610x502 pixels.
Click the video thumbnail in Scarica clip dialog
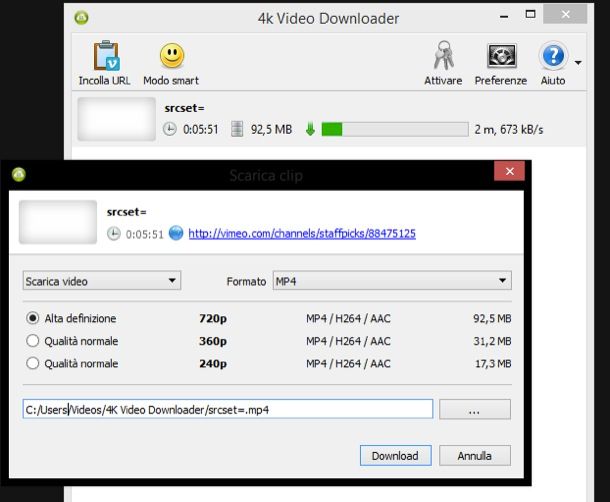tap(58, 222)
